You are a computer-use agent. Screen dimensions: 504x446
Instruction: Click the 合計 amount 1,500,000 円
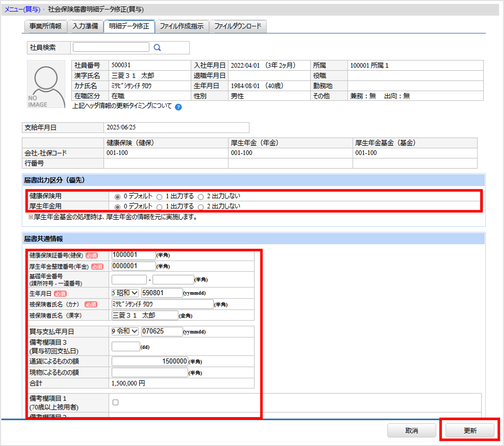pos(128,384)
